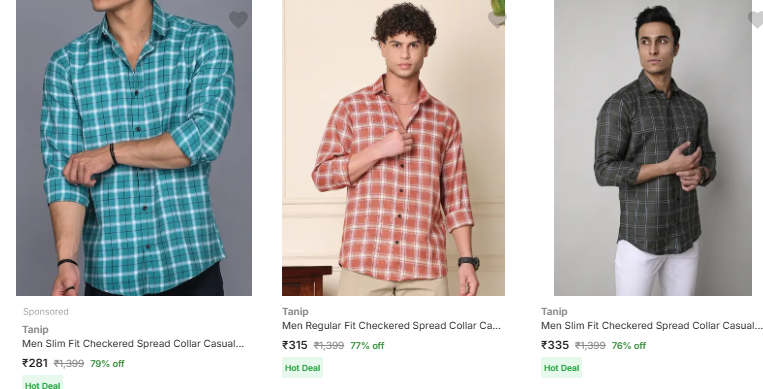Open the orange checkered shirt photo
Image resolution: width=763 pixels, height=389 pixels.
point(393,148)
